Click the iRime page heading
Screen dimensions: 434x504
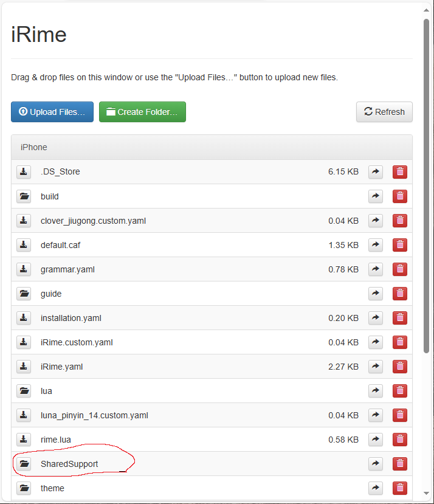click(39, 35)
